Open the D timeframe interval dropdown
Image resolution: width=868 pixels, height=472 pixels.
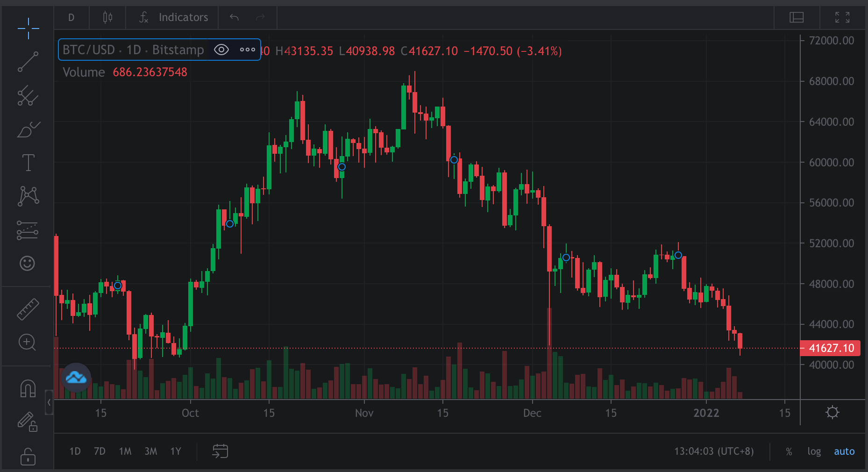point(71,17)
